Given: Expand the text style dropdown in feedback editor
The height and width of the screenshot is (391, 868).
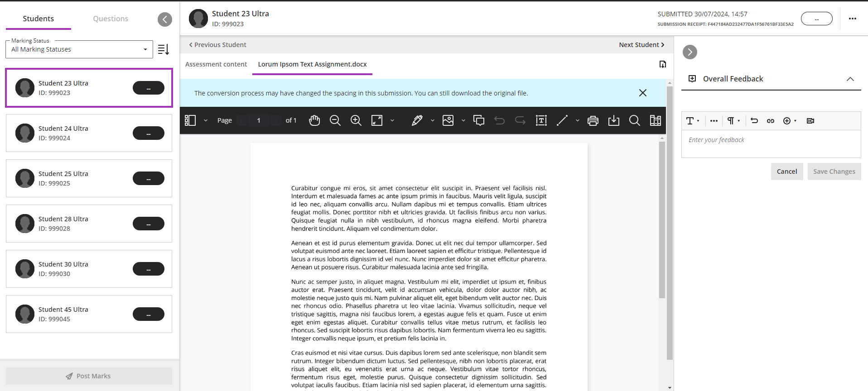Looking at the screenshot, I should [692, 121].
